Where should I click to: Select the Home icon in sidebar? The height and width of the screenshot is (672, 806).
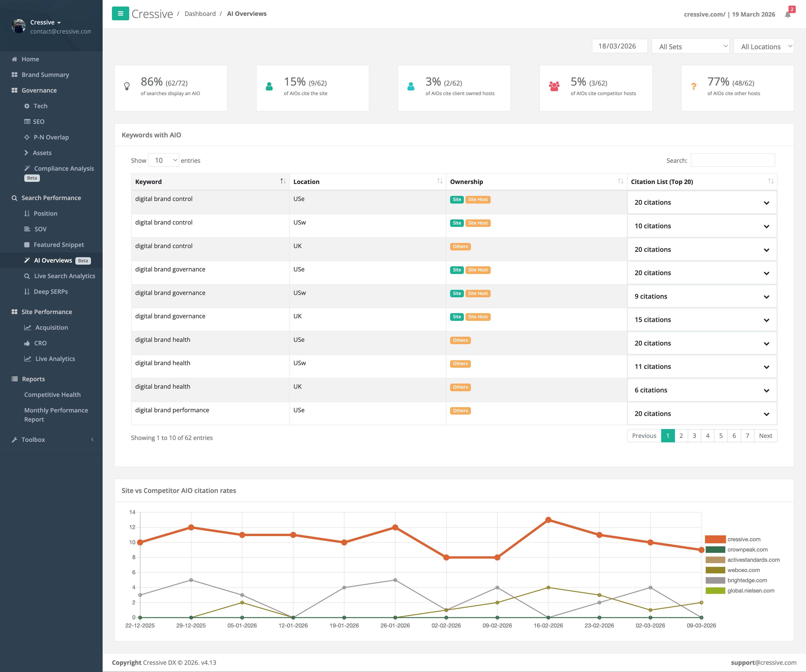point(15,59)
